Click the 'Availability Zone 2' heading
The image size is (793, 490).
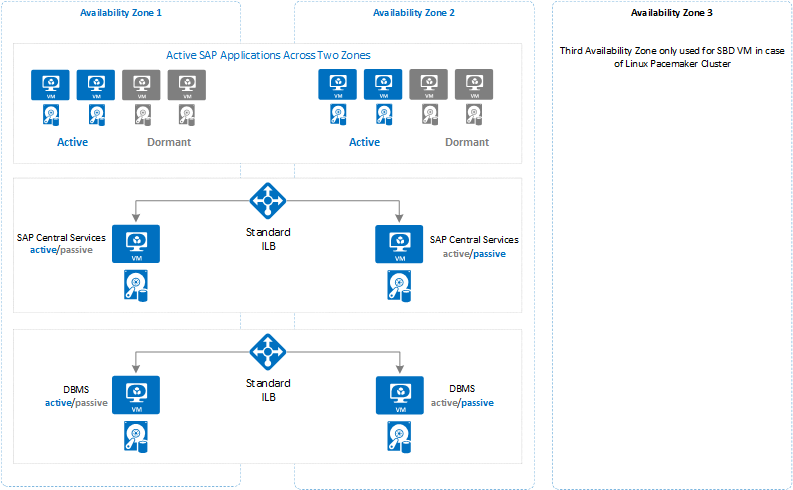pyautogui.click(x=414, y=13)
